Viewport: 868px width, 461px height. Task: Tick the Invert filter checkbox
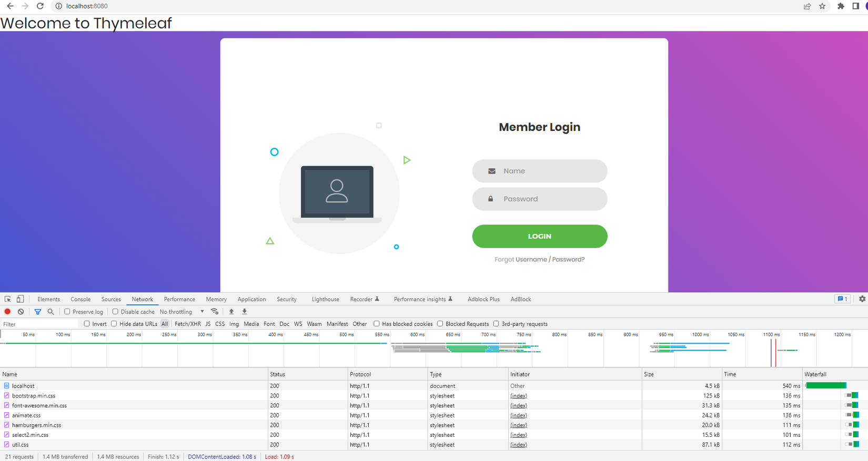[87, 324]
